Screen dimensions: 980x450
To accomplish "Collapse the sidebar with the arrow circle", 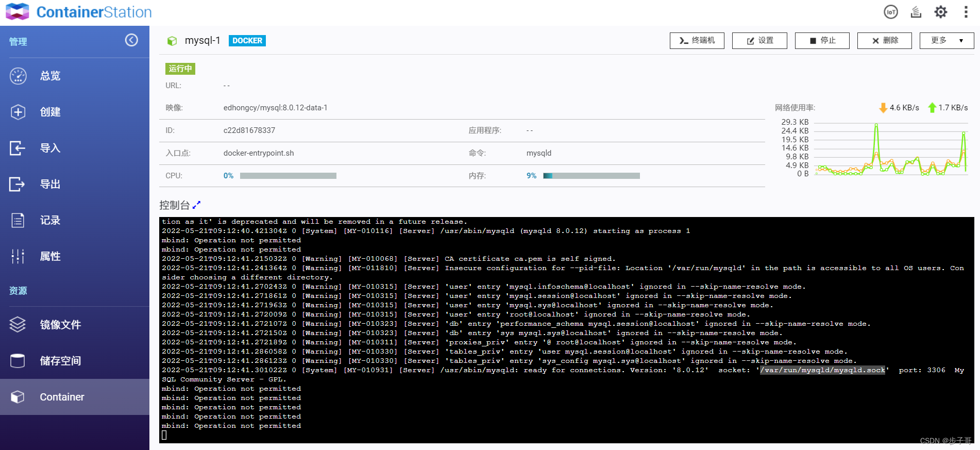I will point(131,40).
